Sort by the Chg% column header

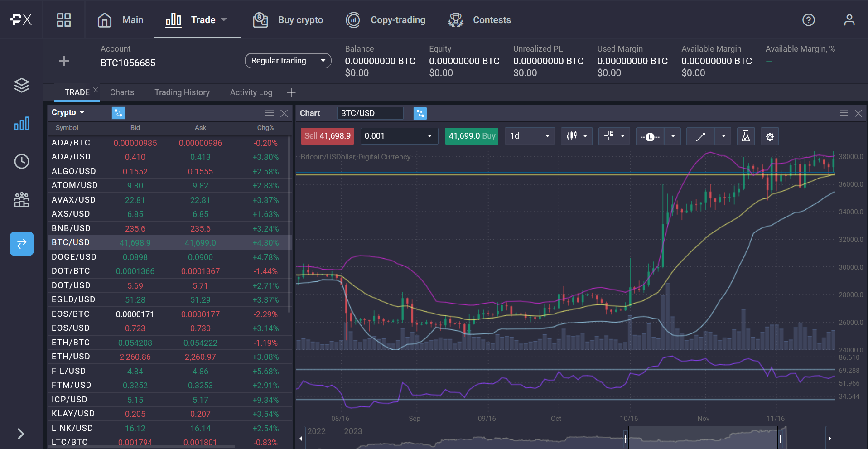(x=265, y=128)
